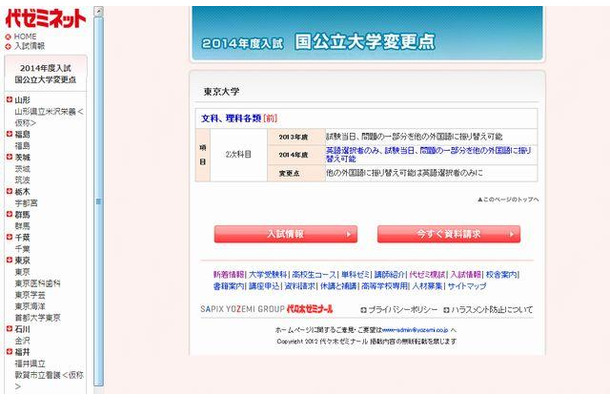Click the sidebar vertical scrollbar

click(98, 200)
